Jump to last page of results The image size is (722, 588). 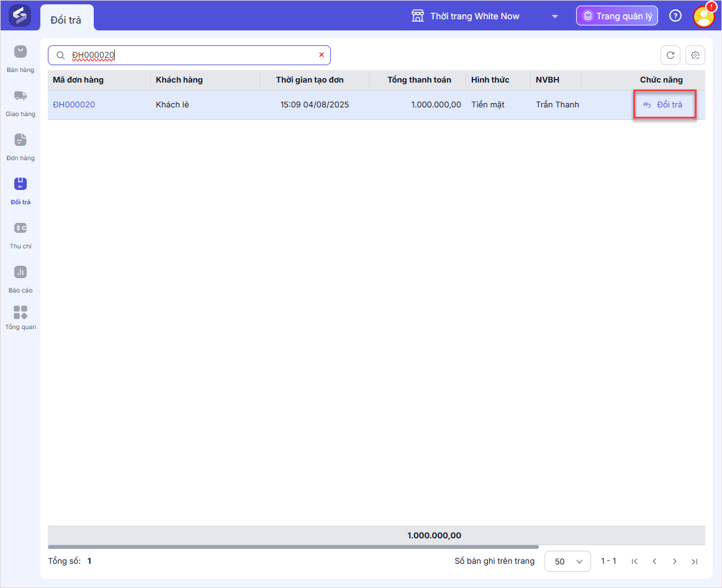click(694, 561)
